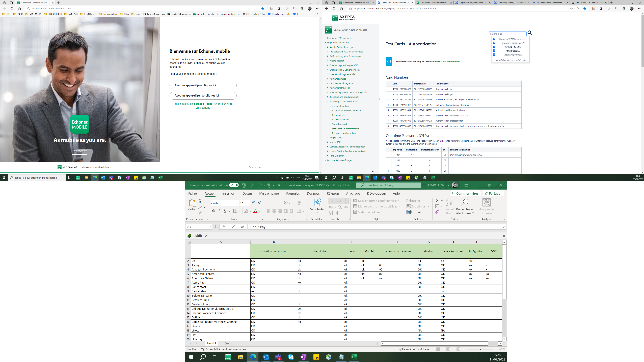Open the Formules ribbon tab

tap(293, 193)
